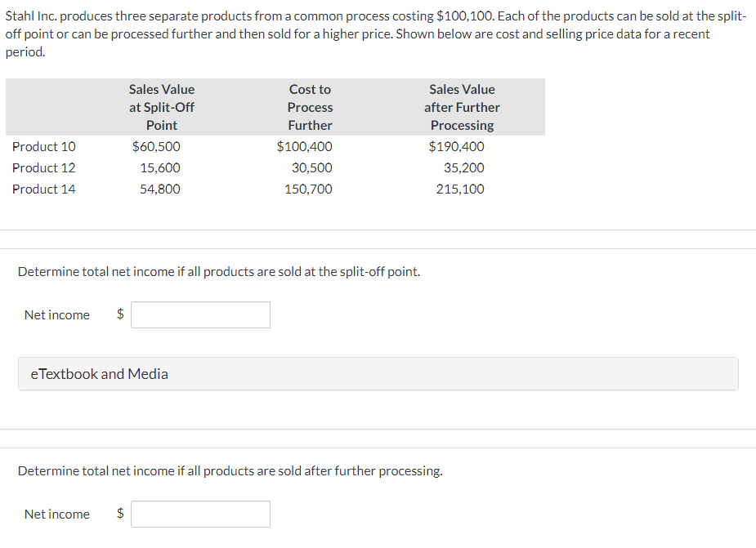
Task: Click the first Net income input field
Action: click(200, 314)
